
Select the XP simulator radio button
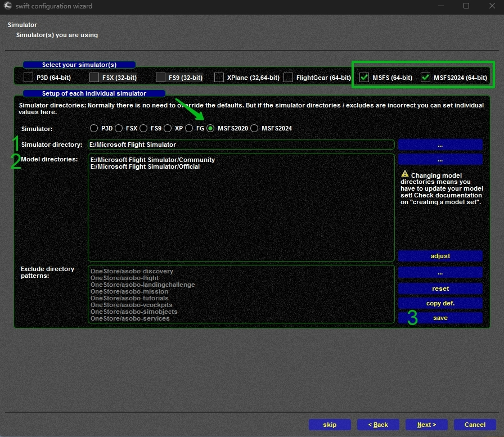coord(168,128)
